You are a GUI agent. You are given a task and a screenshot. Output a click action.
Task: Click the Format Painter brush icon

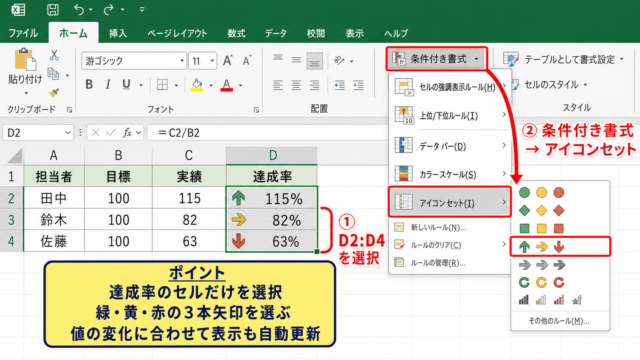[53, 93]
